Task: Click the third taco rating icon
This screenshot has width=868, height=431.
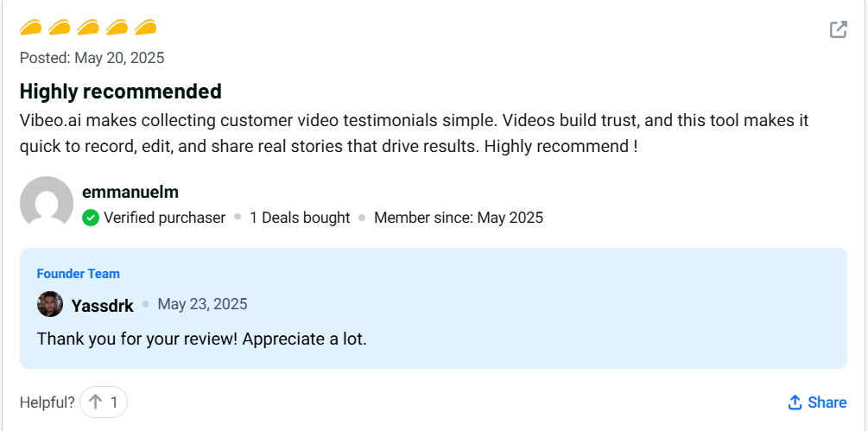Action: tap(88, 29)
